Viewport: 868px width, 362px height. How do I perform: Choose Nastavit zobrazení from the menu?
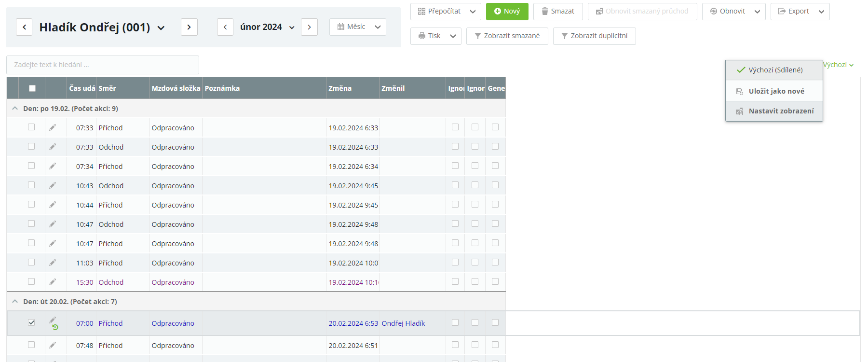(781, 111)
